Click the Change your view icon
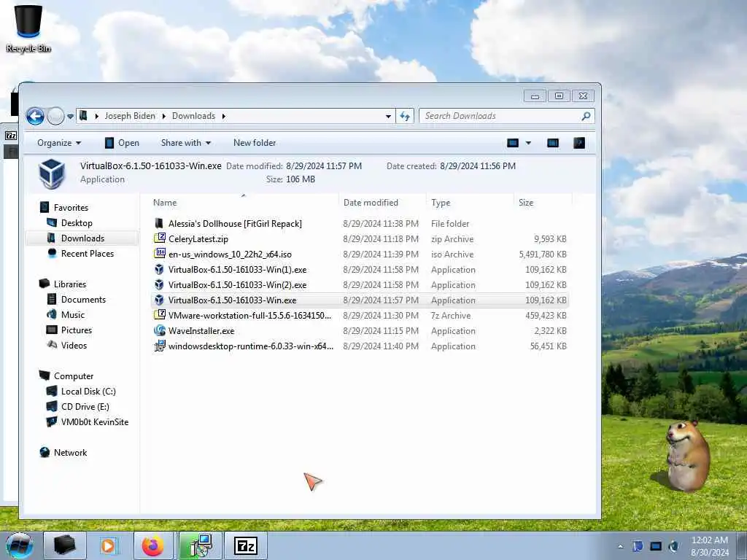The image size is (747, 560). 513,143
